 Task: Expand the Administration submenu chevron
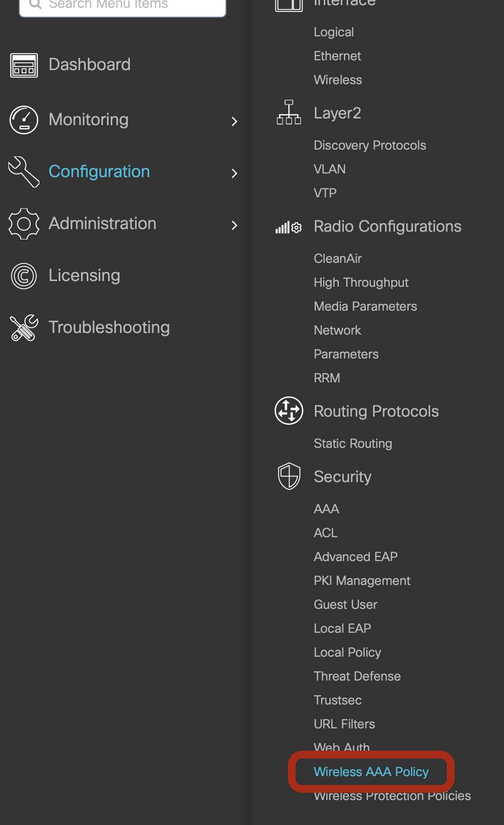234,225
